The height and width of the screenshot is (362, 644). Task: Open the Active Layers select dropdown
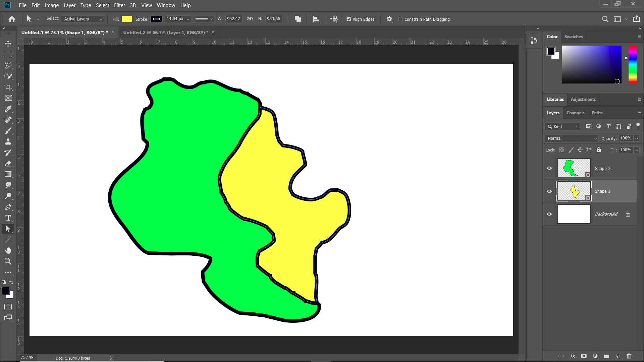tap(83, 19)
